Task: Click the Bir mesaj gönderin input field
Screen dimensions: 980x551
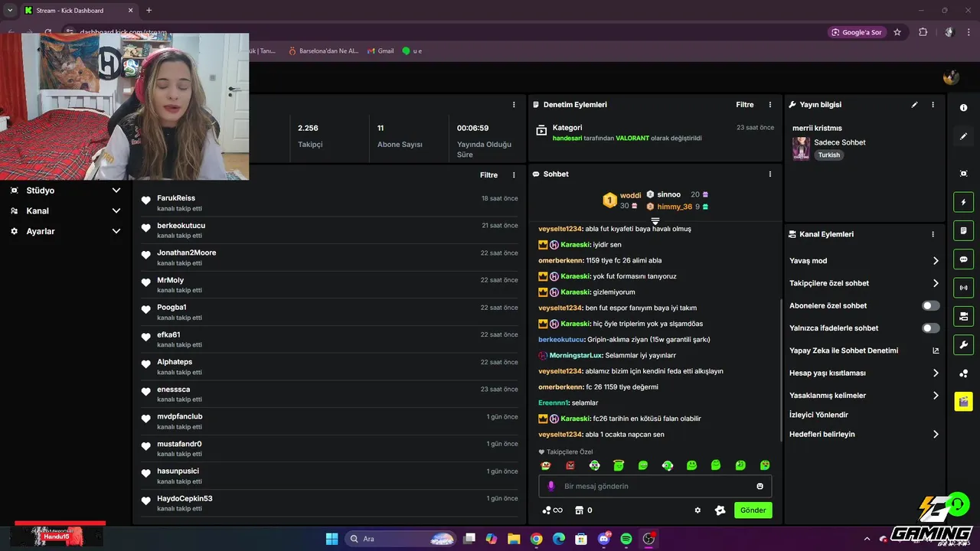Action: click(655, 486)
